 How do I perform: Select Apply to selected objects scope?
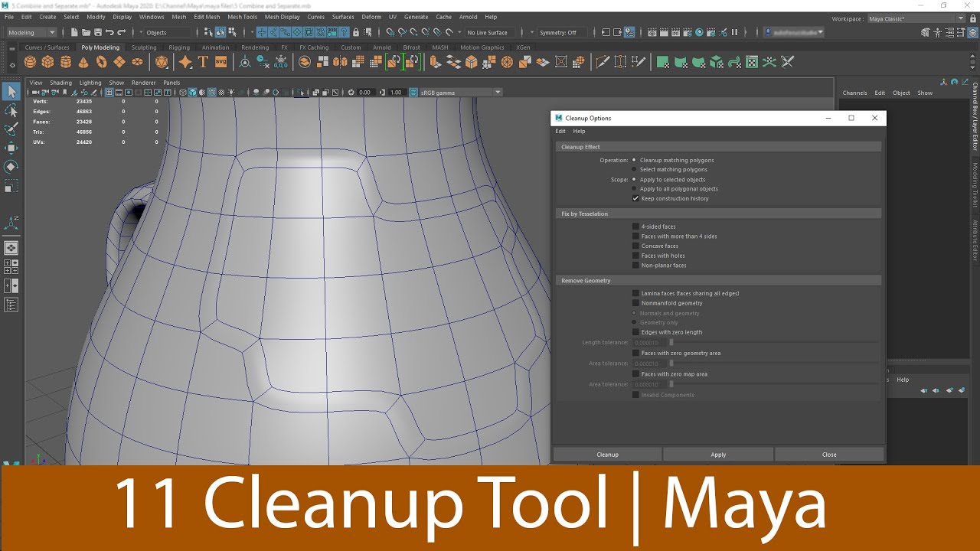point(634,179)
